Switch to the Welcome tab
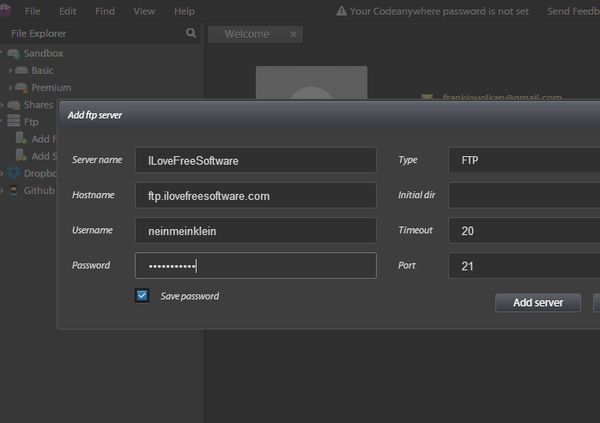This screenshot has height=423, width=600. click(x=247, y=34)
